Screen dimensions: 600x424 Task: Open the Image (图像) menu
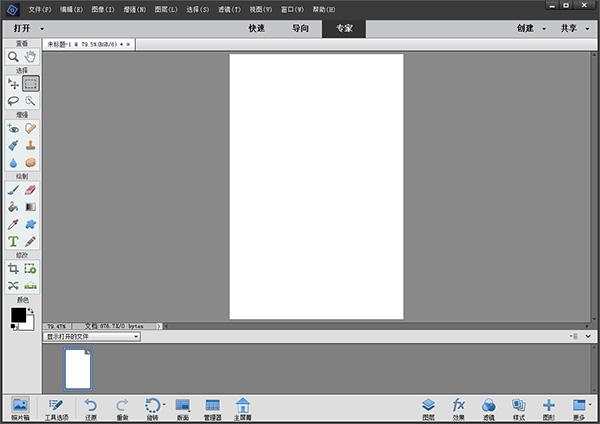tap(103, 9)
